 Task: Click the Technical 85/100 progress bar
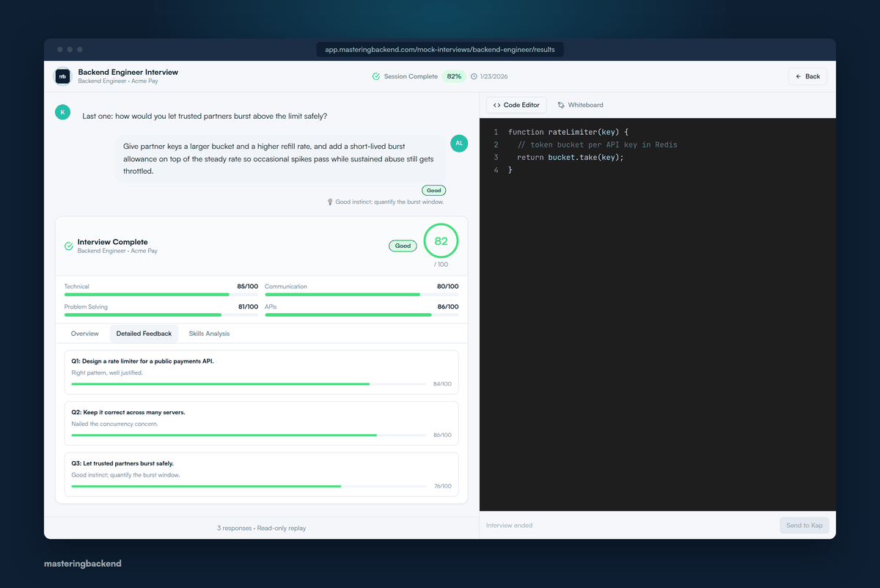click(x=161, y=295)
